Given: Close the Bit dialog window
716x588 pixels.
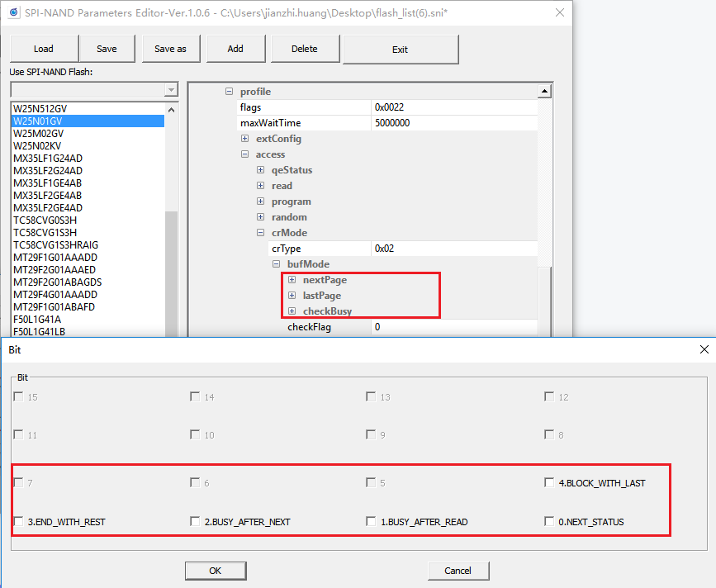Looking at the screenshot, I should tap(704, 349).
